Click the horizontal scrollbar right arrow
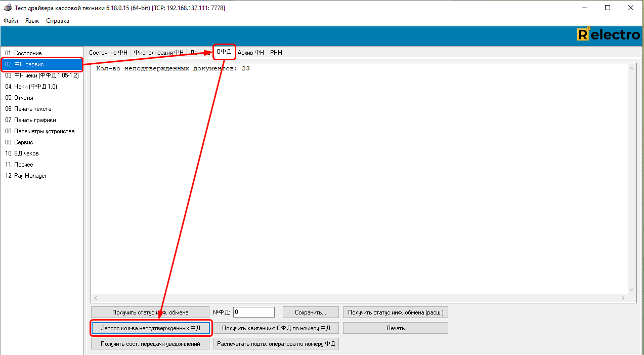 [x=623, y=298]
